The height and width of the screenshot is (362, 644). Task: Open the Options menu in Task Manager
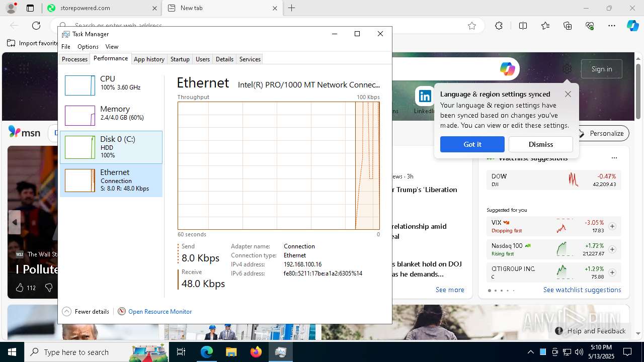tap(88, 47)
